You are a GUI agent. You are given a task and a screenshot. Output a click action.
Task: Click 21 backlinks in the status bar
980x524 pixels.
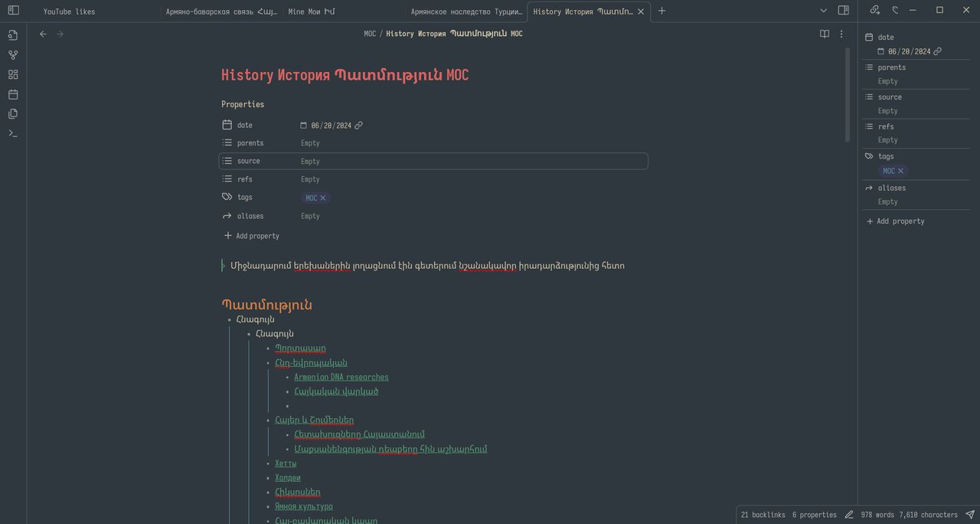763,515
